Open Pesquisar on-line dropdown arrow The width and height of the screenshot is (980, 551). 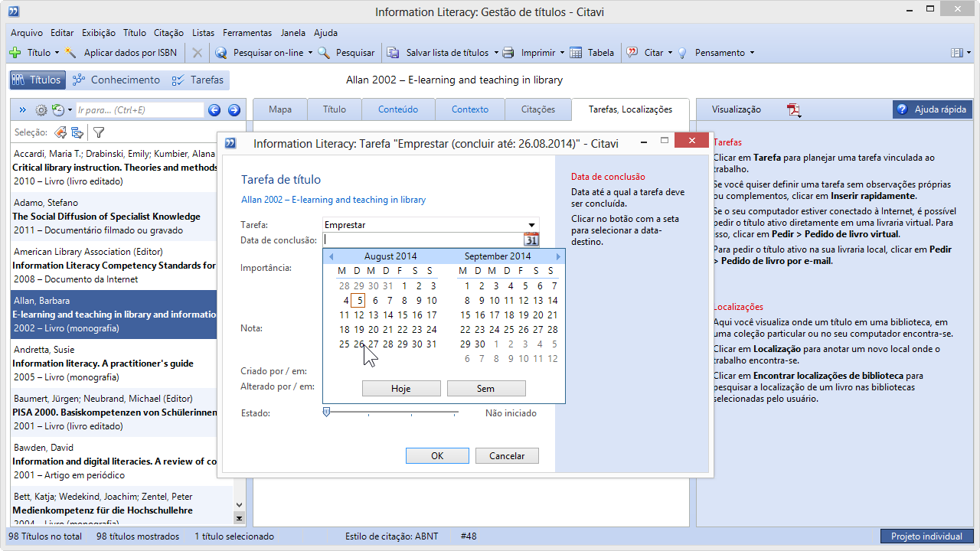pos(310,53)
